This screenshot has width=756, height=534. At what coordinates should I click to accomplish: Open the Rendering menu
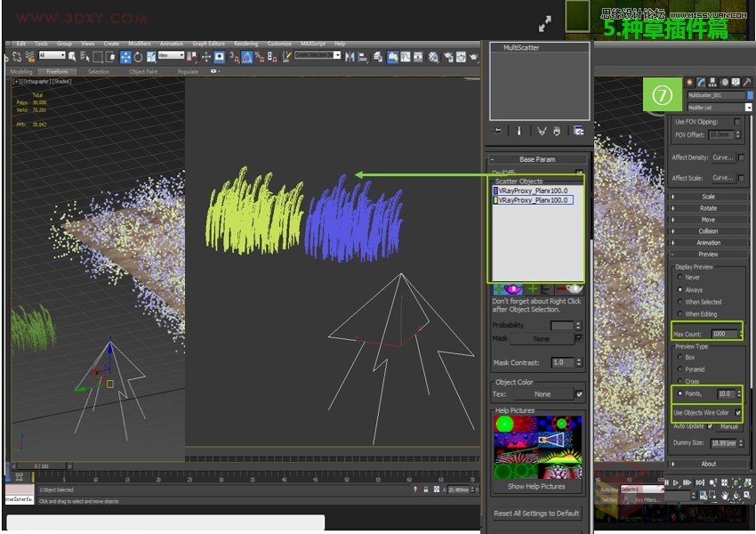pyautogui.click(x=245, y=43)
